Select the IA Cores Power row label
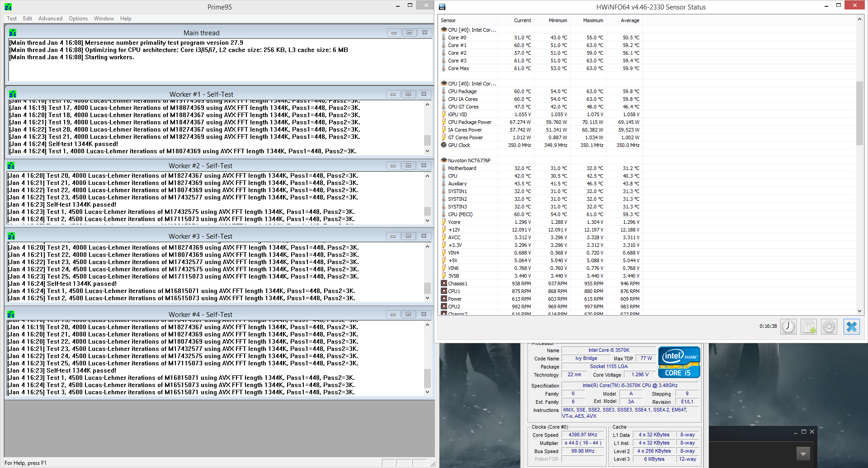 465,130
